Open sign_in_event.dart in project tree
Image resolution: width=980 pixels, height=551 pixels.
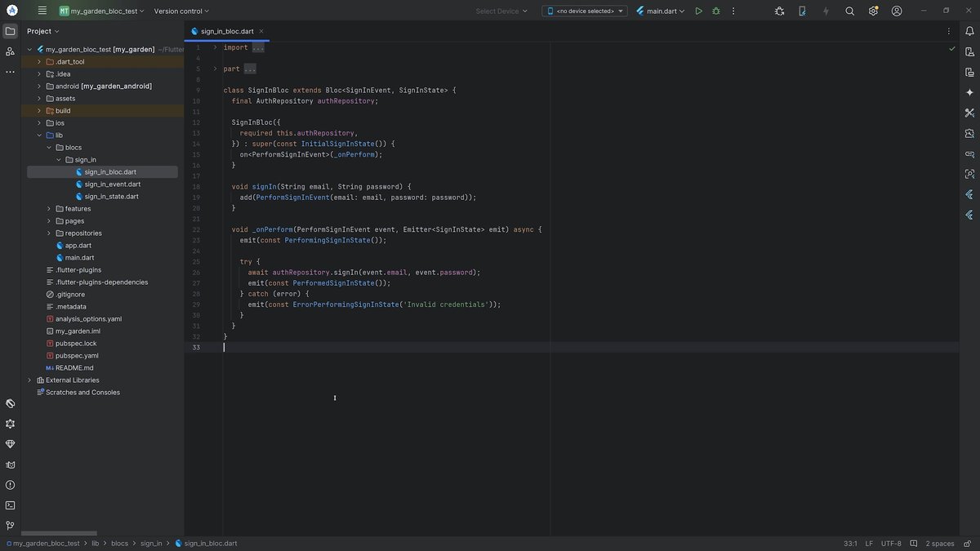112,184
